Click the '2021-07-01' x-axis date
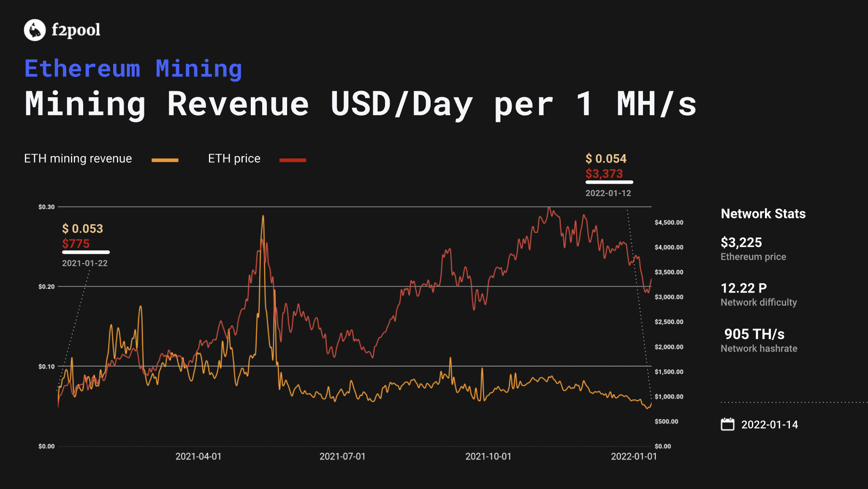Image resolution: width=868 pixels, height=489 pixels. (342, 456)
